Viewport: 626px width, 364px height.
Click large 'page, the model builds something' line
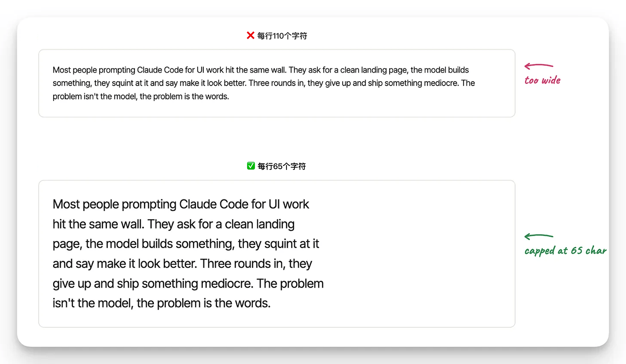pyautogui.click(x=186, y=244)
